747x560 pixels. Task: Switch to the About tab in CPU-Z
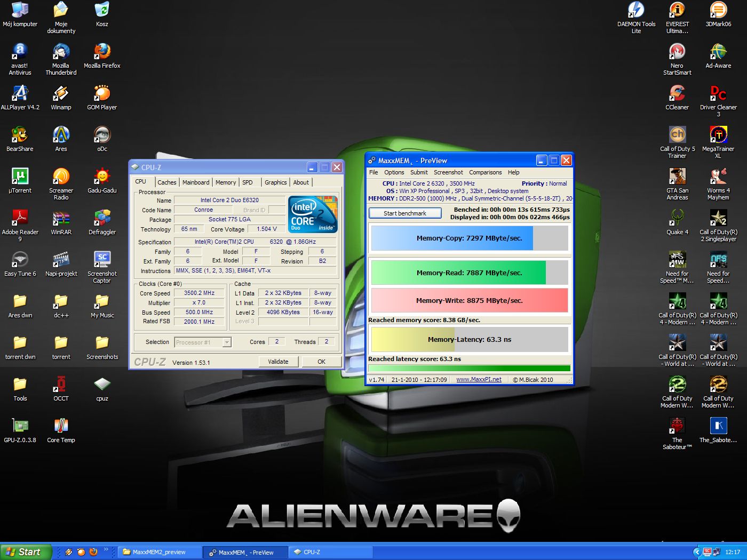(301, 182)
